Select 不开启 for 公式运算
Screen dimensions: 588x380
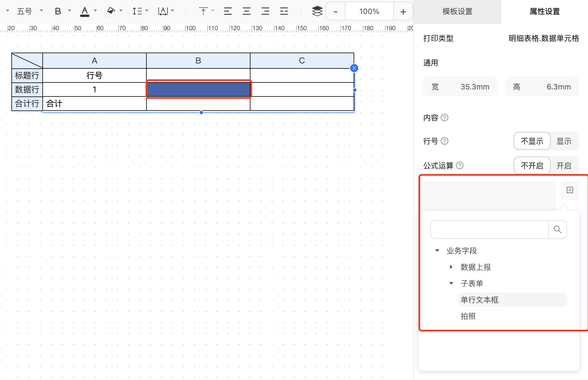coord(532,165)
